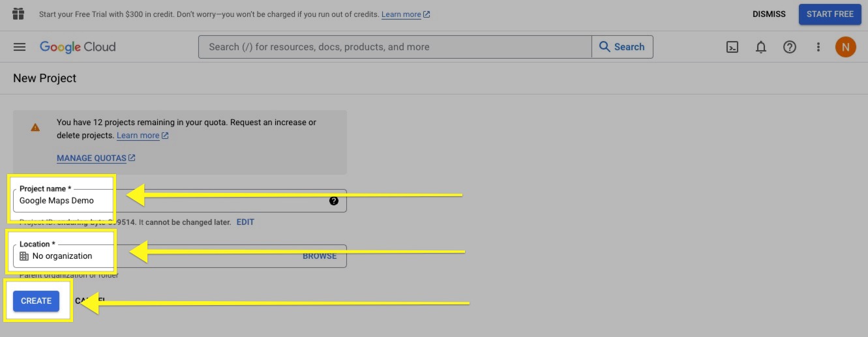This screenshot has height=337, width=868.
Task: Click Project name help tooltip icon
Action: 334,201
